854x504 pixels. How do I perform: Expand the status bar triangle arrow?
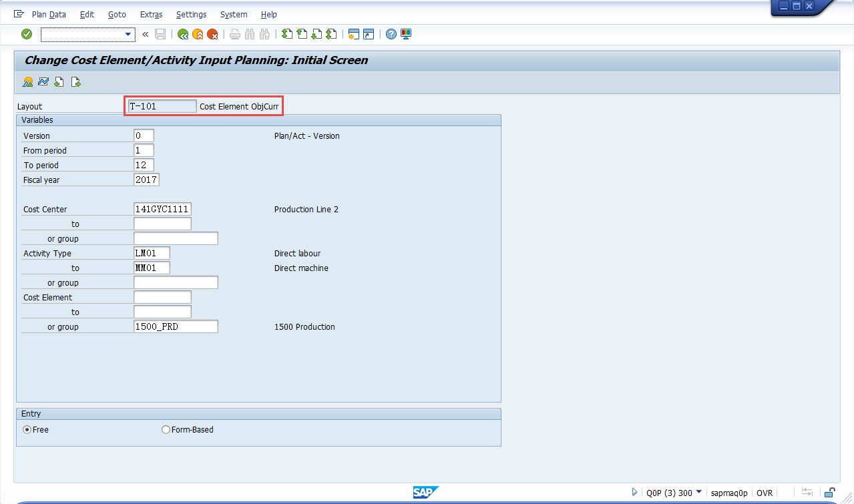tap(634, 493)
